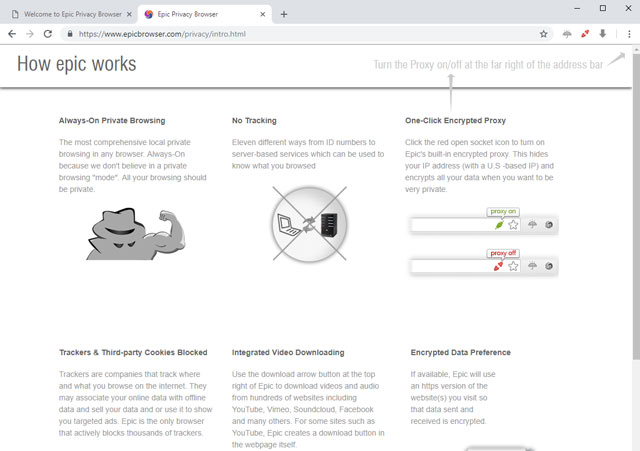Open the video download arrow button

(x=602, y=34)
